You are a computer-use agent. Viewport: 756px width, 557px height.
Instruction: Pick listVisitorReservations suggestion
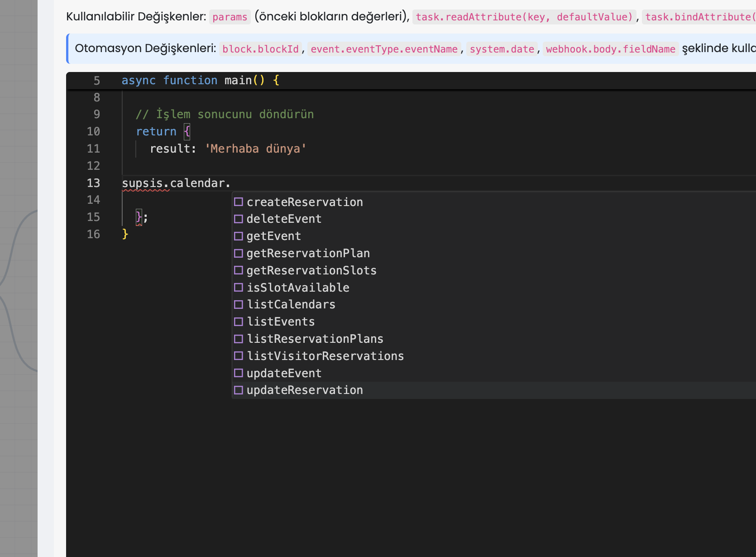point(494,356)
